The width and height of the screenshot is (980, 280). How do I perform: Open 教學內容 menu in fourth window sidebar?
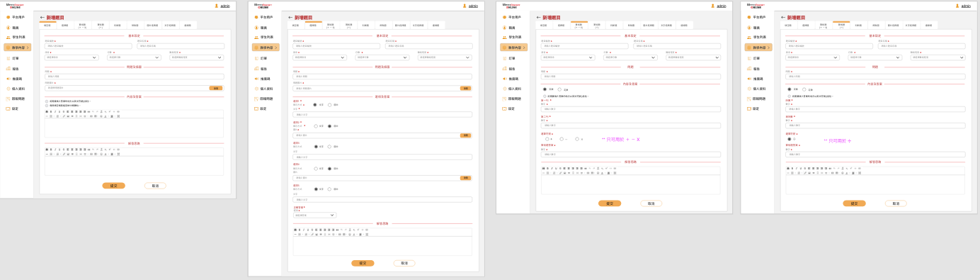[758, 47]
